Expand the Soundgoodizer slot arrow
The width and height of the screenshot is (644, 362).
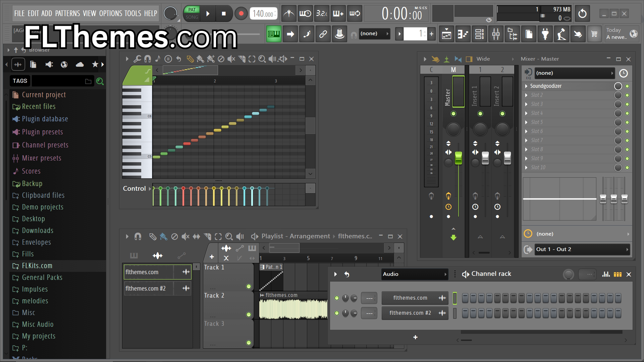pos(526,86)
